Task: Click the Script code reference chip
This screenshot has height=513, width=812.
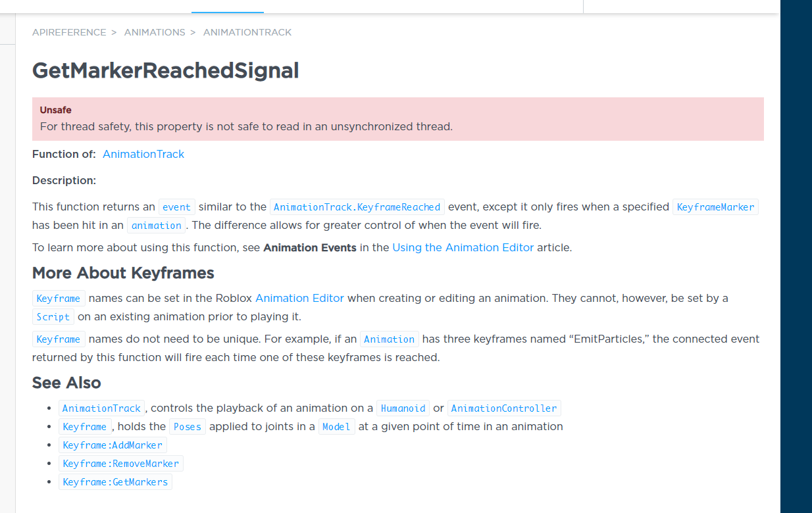Action: click(x=53, y=316)
